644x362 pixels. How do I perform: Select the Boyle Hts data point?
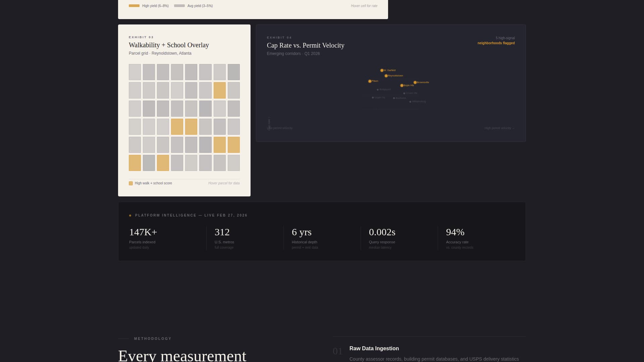[x=402, y=85]
